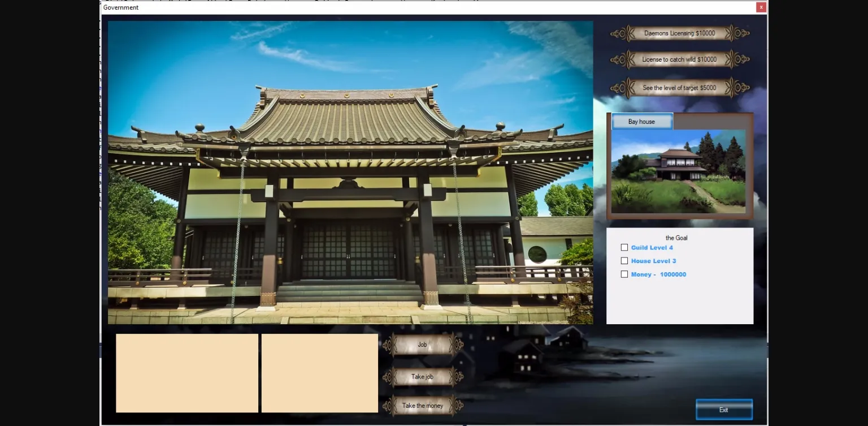Click the left beige text panel
The width and height of the screenshot is (868, 426).
tap(187, 373)
